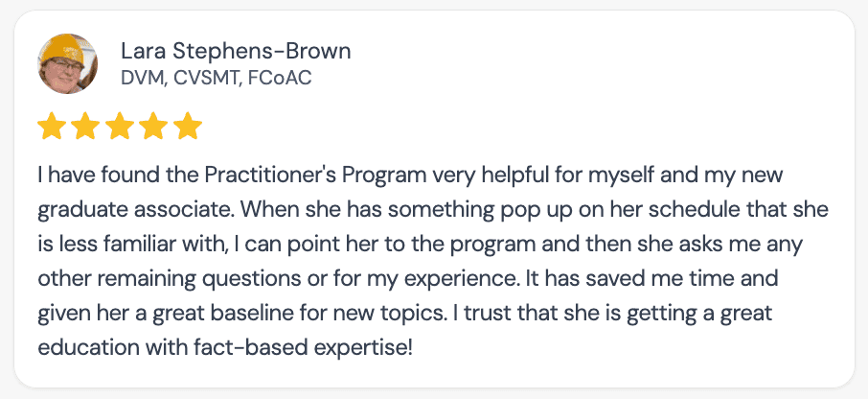This screenshot has width=868, height=399.
Task: Select the third star in rating
Action: 120,126
